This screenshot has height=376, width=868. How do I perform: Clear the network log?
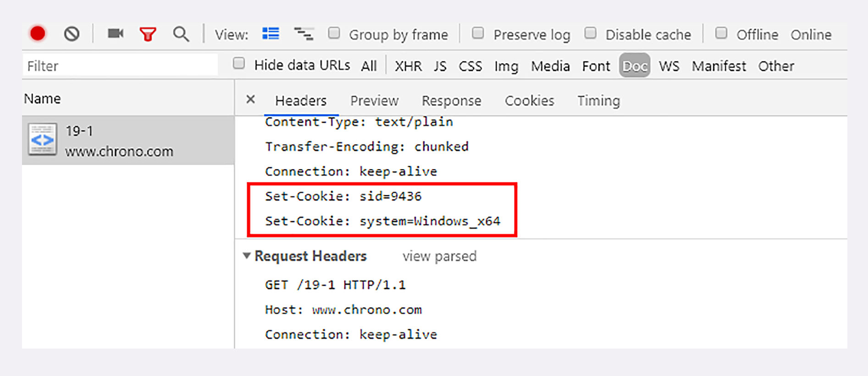point(72,34)
